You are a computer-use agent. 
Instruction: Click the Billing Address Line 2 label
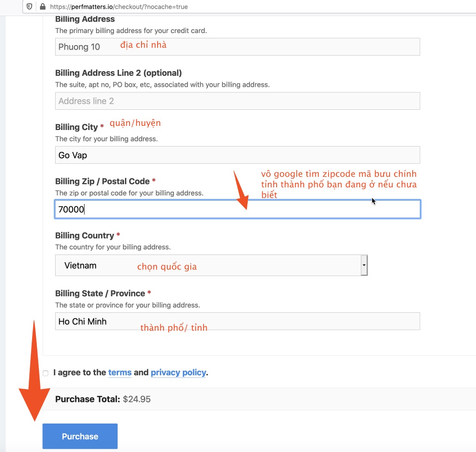point(118,73)
